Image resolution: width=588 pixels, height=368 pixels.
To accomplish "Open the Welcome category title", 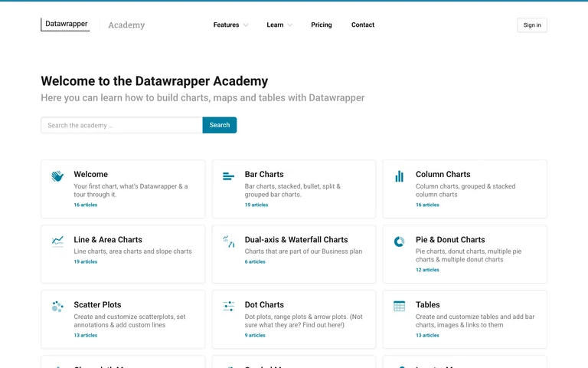I will (91, 174).
